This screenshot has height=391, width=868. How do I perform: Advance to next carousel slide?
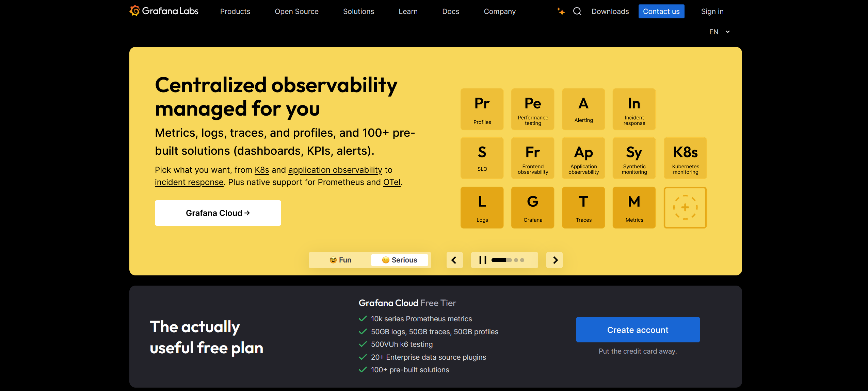point(554,260)
